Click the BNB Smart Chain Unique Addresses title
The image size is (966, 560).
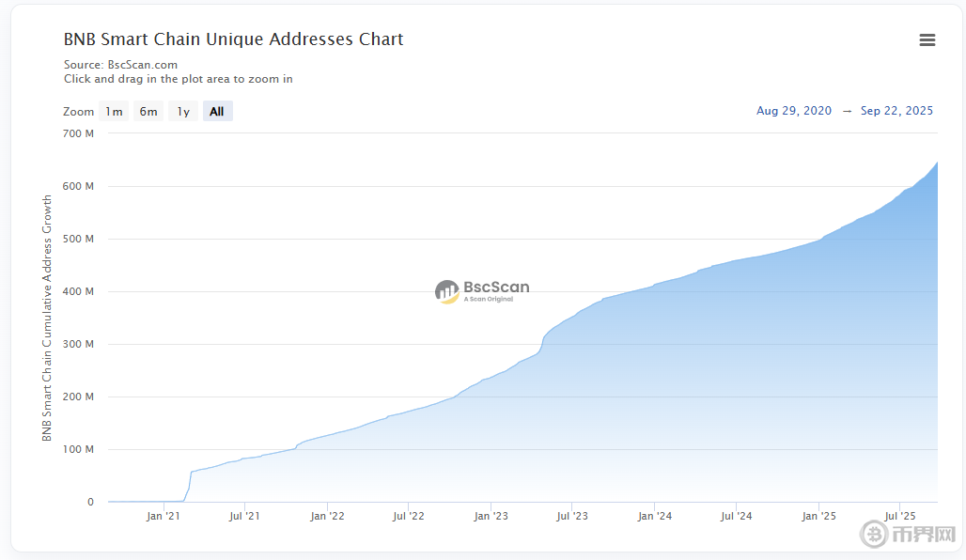233,39
